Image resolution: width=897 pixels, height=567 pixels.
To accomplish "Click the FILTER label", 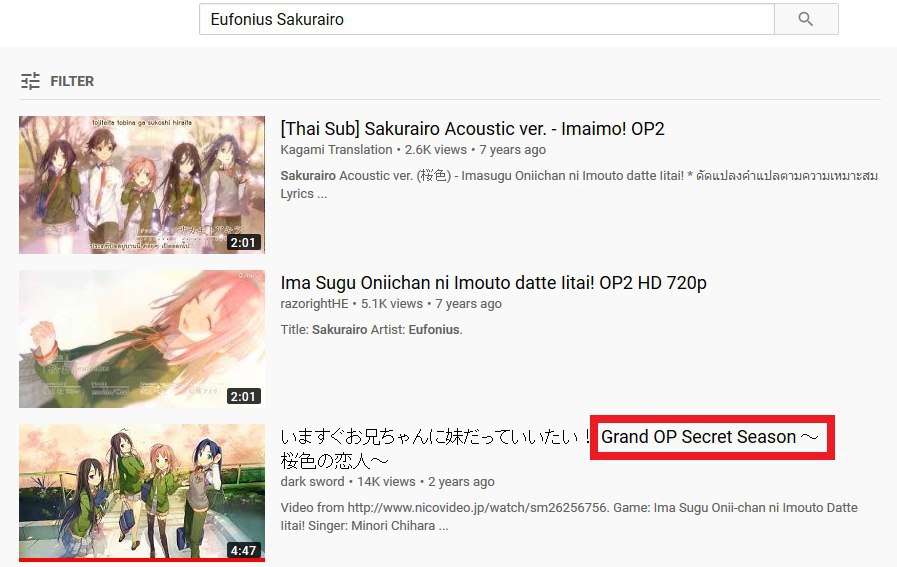I will pyautogui.click(x=72, y=81).
